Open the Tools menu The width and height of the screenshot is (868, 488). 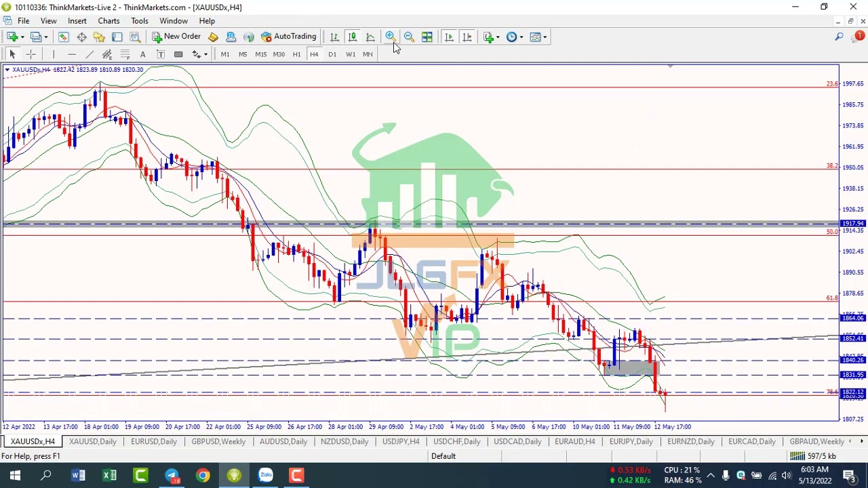tap(140, 21)
